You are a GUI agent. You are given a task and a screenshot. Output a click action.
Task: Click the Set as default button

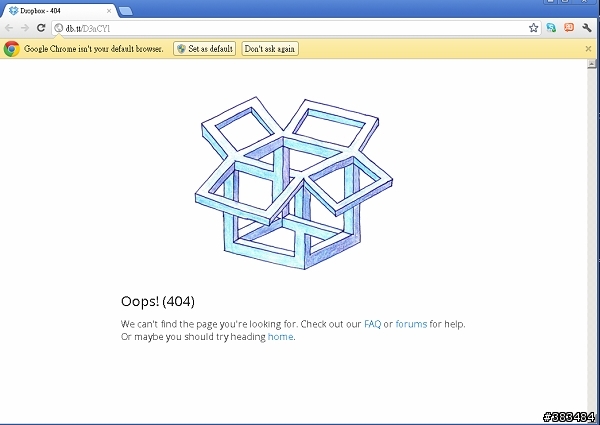click(204, 49)
